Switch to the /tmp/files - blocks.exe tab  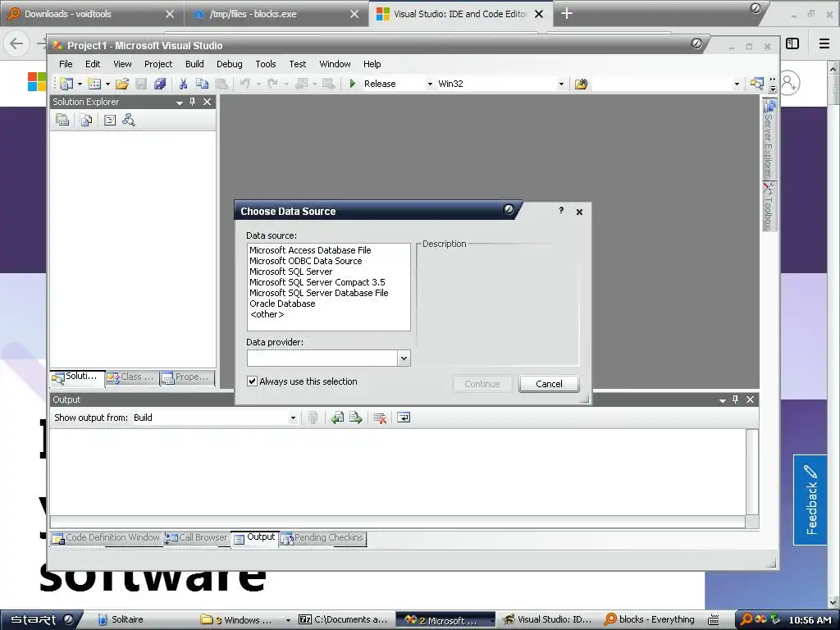click(x=276, y=14)
